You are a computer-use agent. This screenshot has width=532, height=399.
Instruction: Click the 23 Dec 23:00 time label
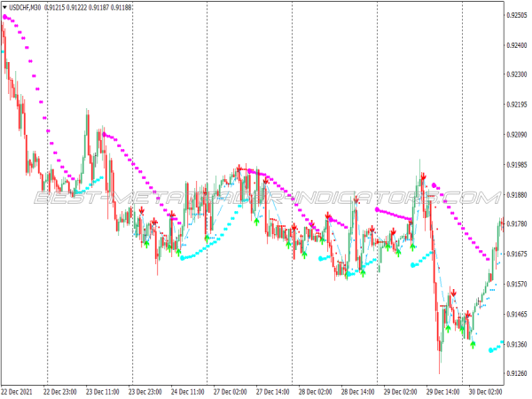point(145,392)
